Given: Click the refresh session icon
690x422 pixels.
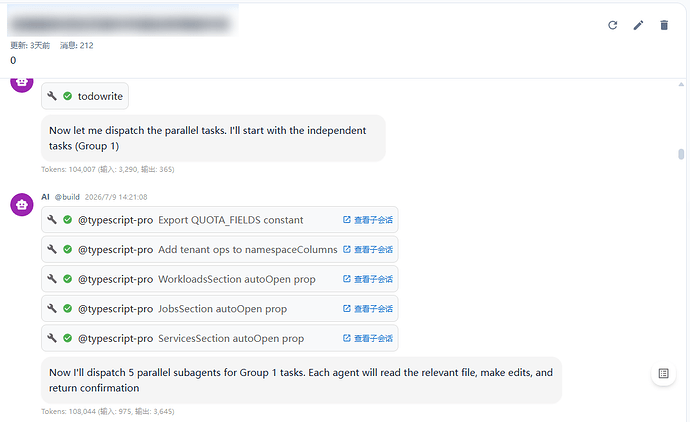Looking at the screenshot, I should (613, 25).
